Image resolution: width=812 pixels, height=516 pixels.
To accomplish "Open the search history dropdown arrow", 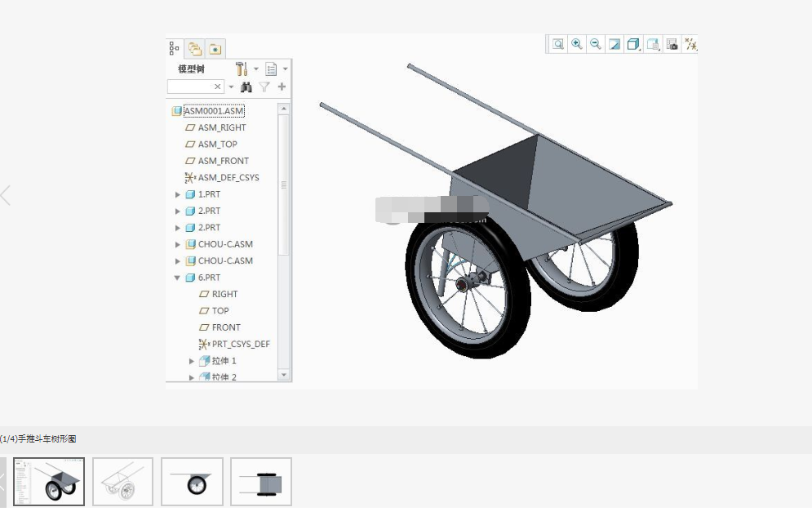I will coord(231,87).
